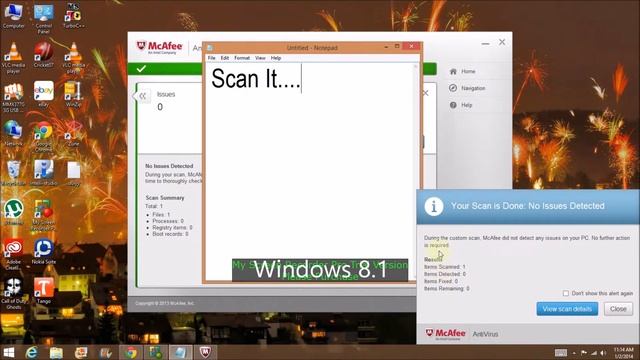Open the WinZip desktop shortcut
This screenshot has height=360, width=640.
[x=73, y=93]
